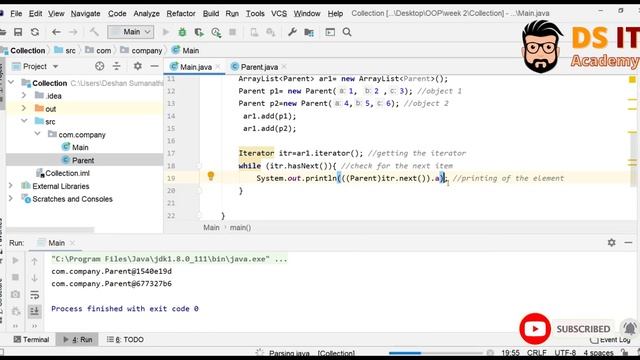Open the 6: TODO tool window
The image size is (640, 360).
pos(125,339)
